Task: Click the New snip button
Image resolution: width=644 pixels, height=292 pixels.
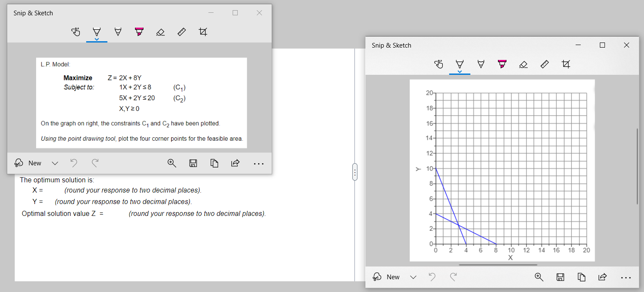Action: [29, 163]
